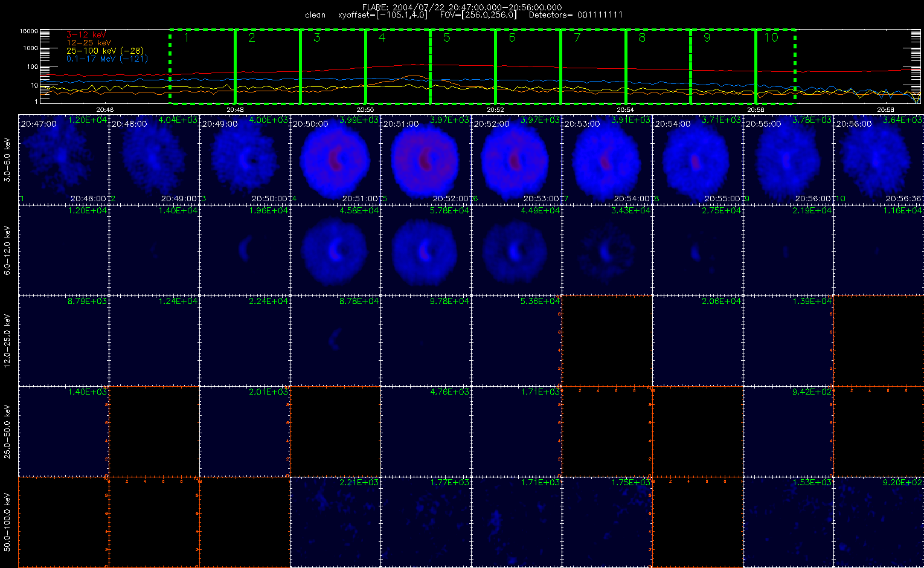924x568 pixels.
Task: Click the 3.0-6.0 keV row label
Action: (7, 160)
